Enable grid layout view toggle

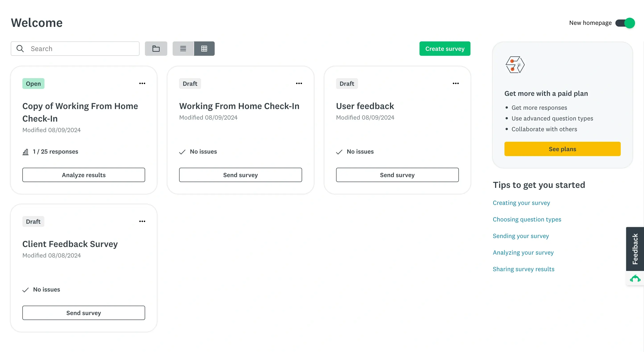204,48
